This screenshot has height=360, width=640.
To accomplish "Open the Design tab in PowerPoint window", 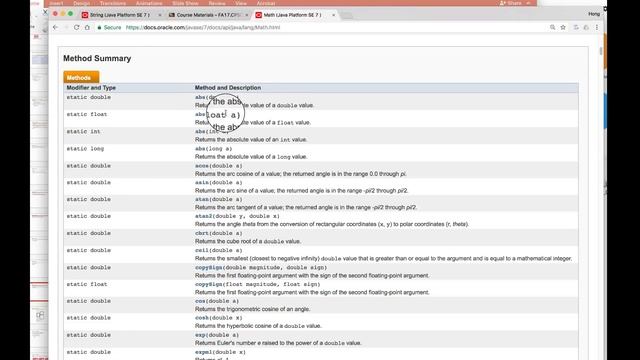I will 82,3.
